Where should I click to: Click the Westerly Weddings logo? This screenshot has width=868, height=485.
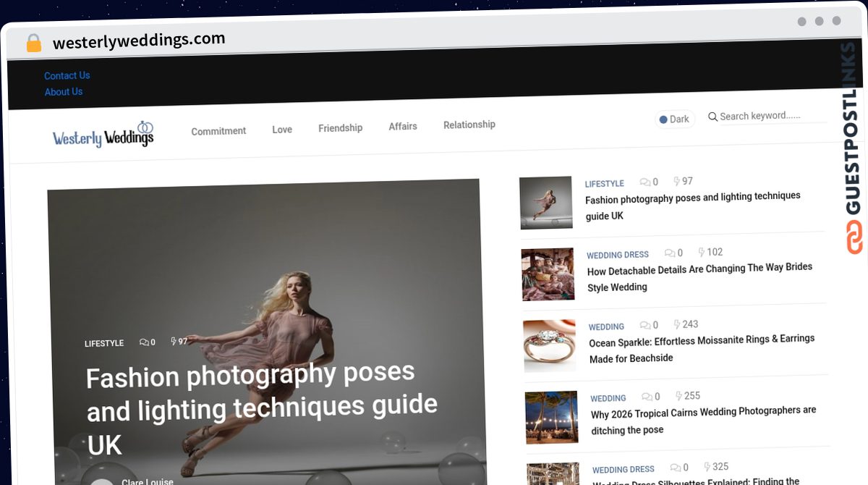[103, 135]
